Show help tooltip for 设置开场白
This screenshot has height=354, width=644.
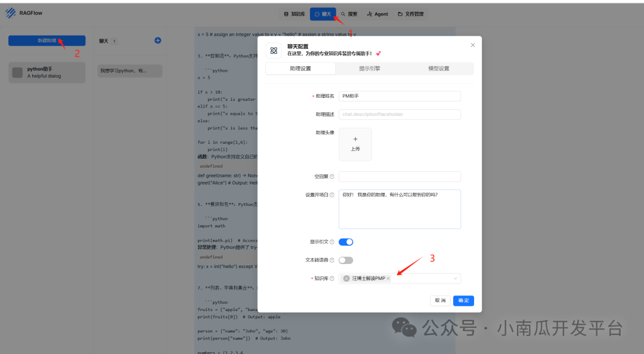(x=332, y=195)
